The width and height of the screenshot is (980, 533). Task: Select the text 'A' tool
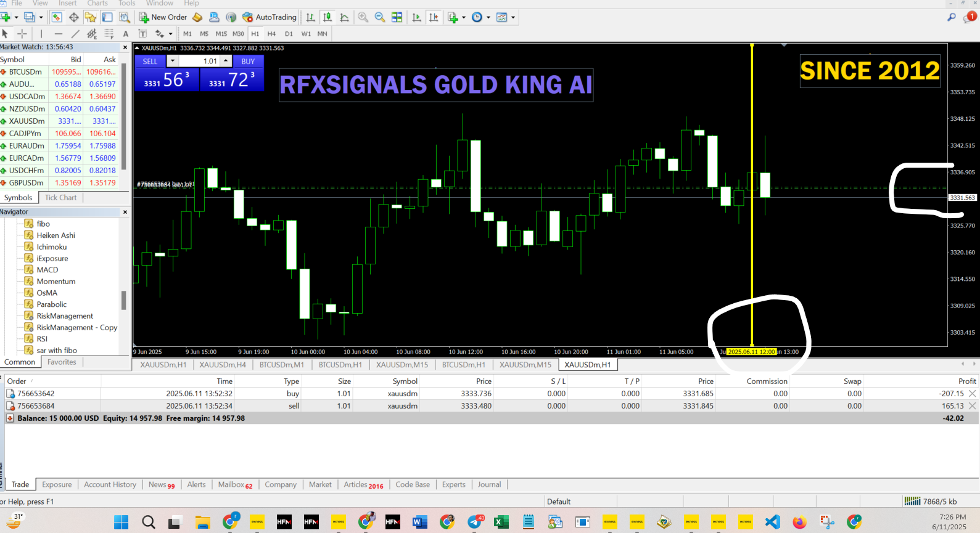[126, 34]
